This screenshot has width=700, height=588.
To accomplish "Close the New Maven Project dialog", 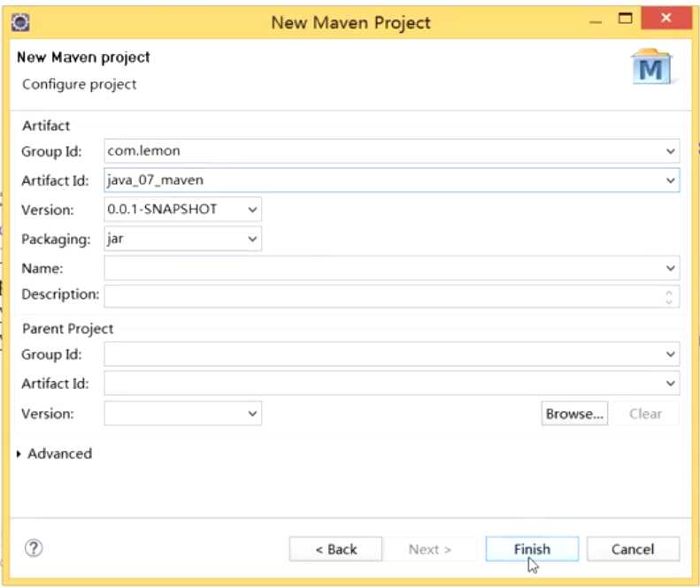I will (x=665, y=18).
